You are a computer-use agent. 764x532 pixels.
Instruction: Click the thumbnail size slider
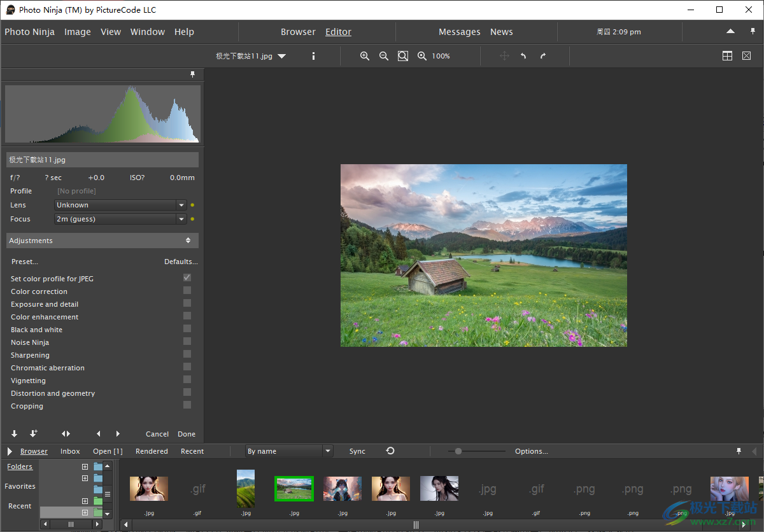[x=458, y=451]
